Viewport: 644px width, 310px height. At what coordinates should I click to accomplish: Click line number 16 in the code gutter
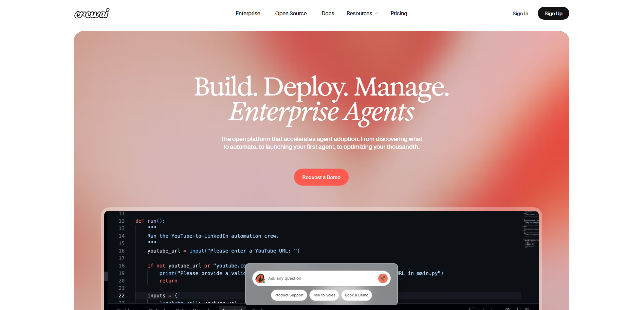pos(122,251)
